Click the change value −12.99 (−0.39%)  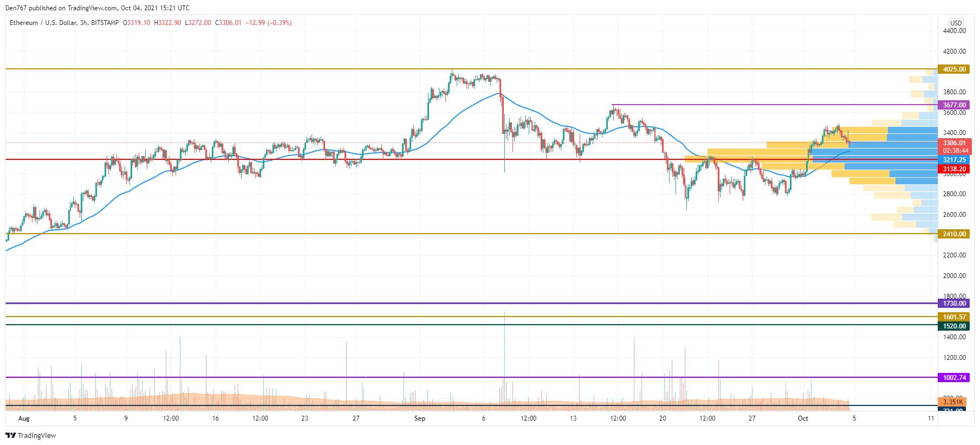[269, 23]
